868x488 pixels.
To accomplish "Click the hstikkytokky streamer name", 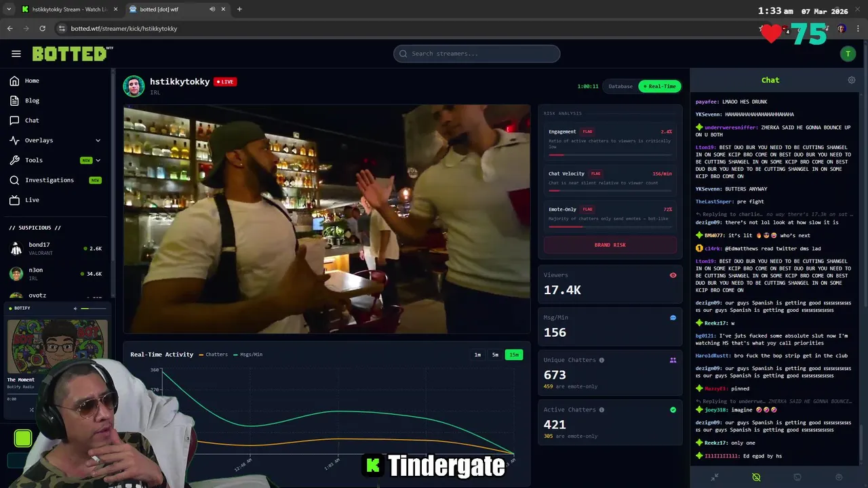I will 180,81.
